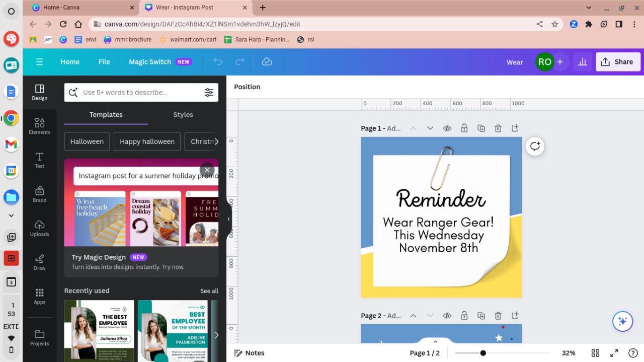Image resolution: width=644 pixels, height=362 pixels.
Task: Click the cloud save status icon
Action: pos(267,62)
